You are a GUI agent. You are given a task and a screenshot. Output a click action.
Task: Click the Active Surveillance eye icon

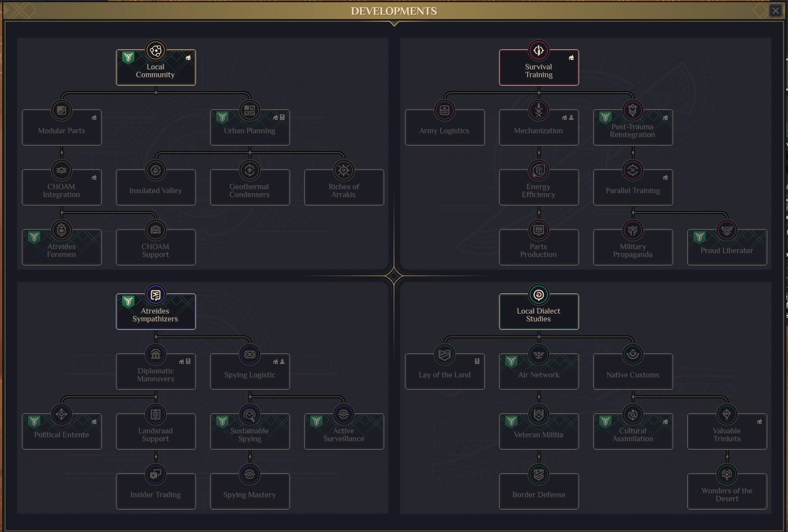344,414
